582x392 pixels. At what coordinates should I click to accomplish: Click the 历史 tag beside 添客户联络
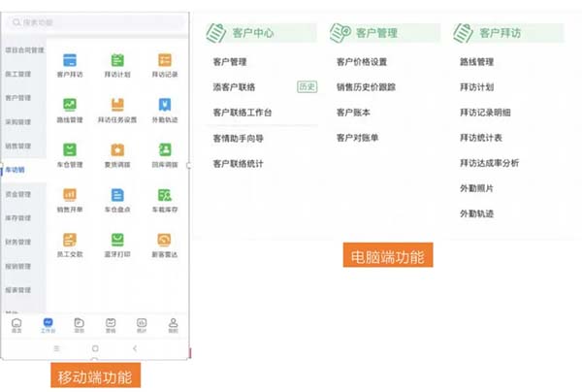307,87
